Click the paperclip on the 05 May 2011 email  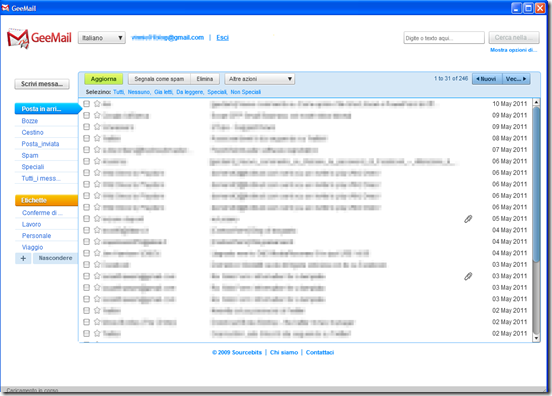468,219
